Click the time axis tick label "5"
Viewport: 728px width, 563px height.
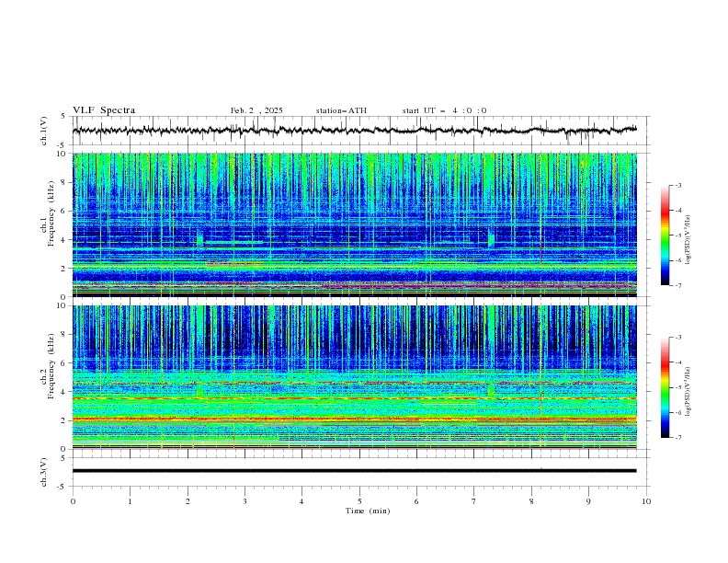click(359, 501)
